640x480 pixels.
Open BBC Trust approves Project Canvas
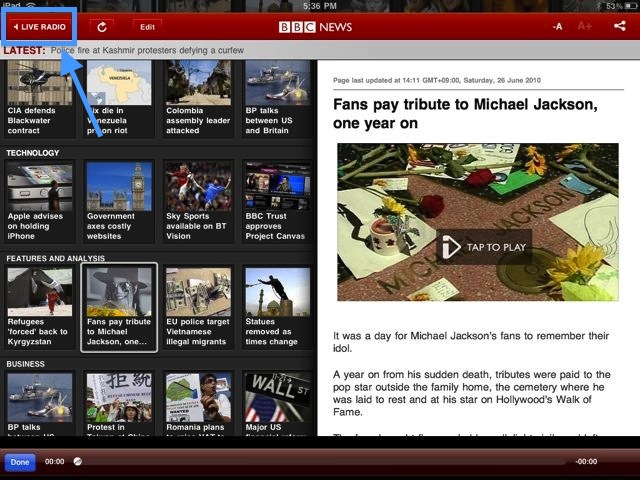coord(278,202)
